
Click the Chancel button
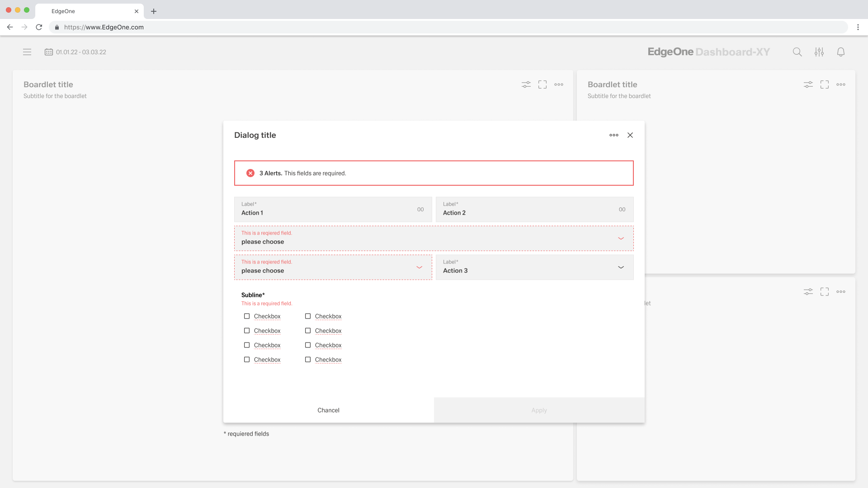click(x=328, y=410)
